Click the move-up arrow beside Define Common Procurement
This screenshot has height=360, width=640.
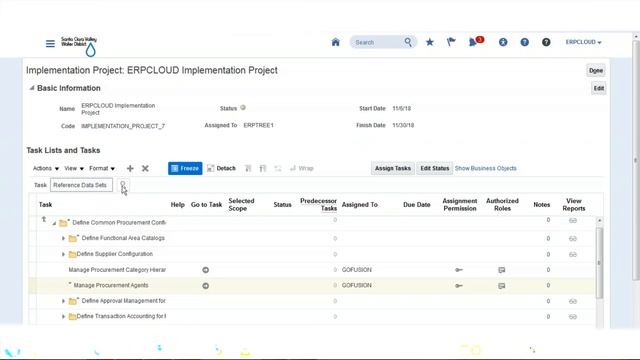point(44,220)
